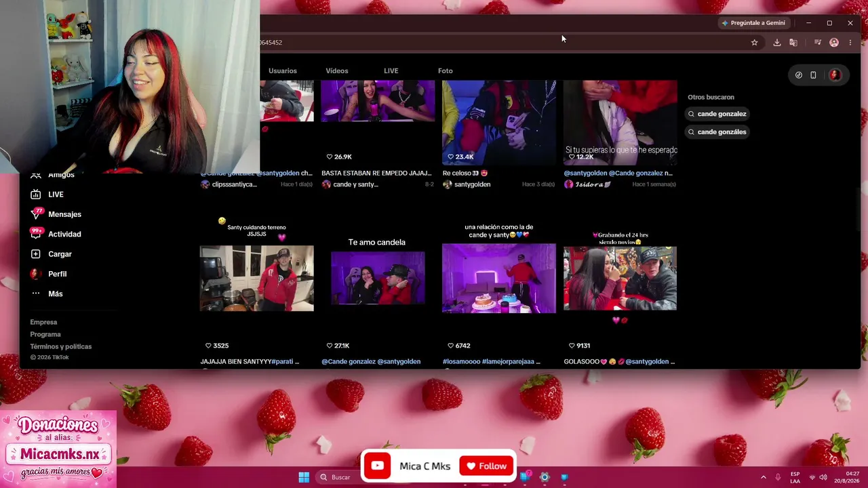Switch to the Videos tab
Image resolution: width=868 pixels, height=488 pixels.
(x=337, y=70)
